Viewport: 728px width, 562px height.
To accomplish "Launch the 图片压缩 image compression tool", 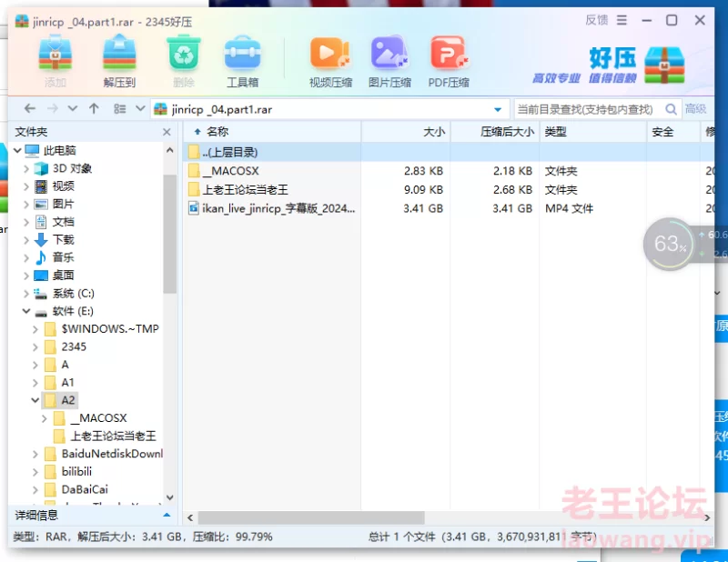I will pos(389,62).
